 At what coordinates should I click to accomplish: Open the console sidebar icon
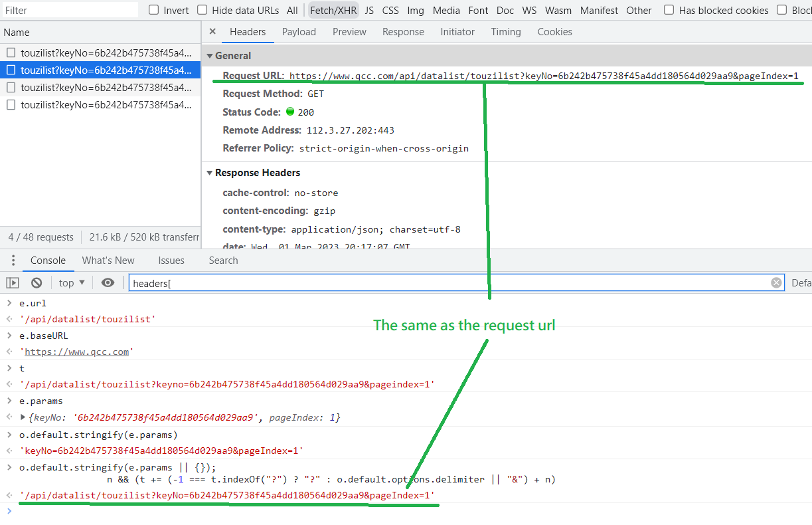click(11, 282)
